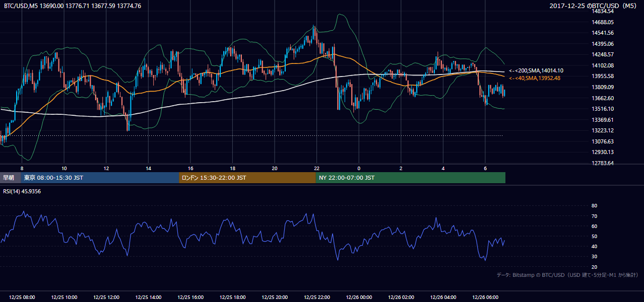Viewport: 644px width, 302px height.
Task: Click the bottom time label 12/25 14:00
Action: 148,297
